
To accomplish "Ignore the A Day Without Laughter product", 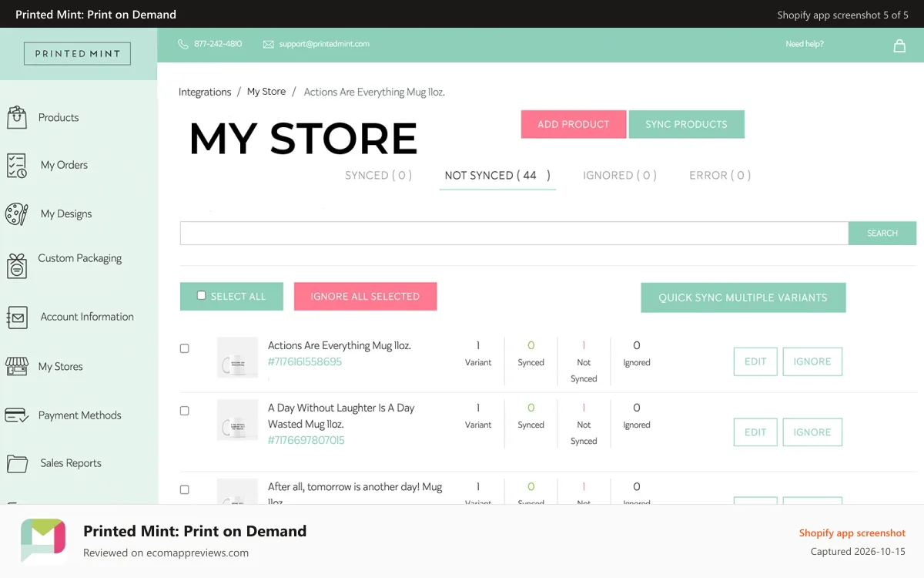I will click(x=812, y=432).
